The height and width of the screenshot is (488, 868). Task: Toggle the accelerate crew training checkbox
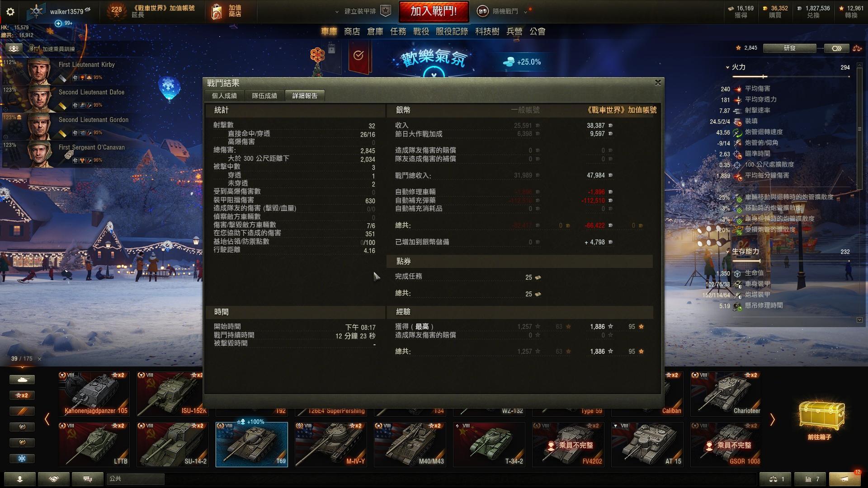coord(37,49)
